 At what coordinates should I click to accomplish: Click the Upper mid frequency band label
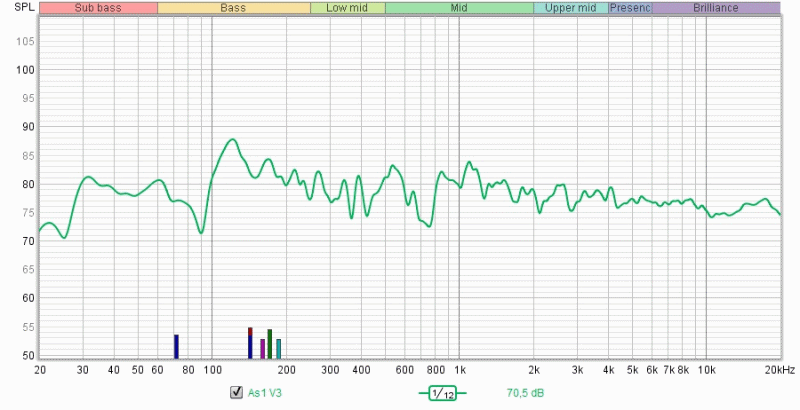coord(571,8)
